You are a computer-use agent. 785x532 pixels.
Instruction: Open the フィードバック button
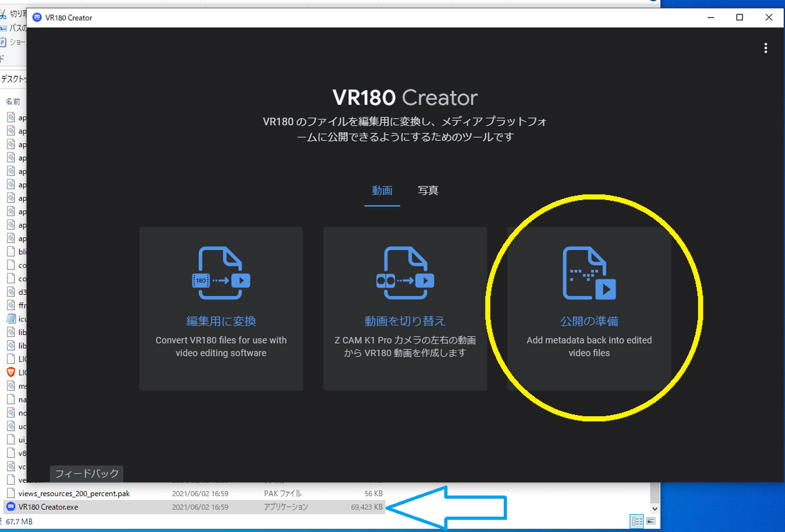87,473
